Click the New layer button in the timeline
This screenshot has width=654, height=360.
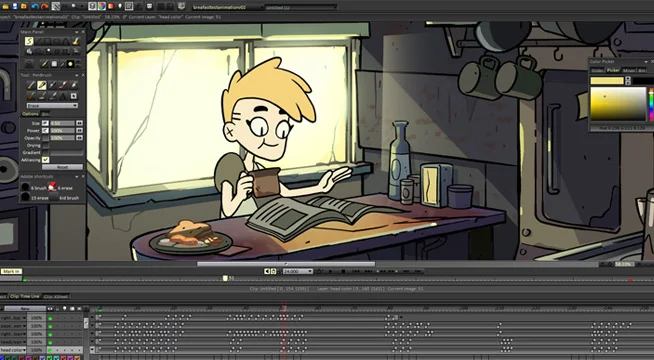(25, 308)
